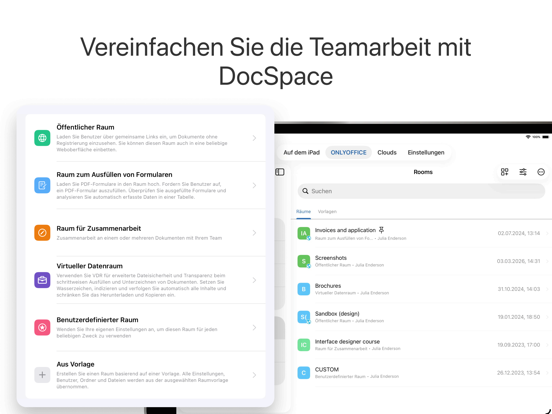This screenshot has width=552, height=414.
Task: Click the S avatar for Screenshots room
Action: [x=303, y=261]
